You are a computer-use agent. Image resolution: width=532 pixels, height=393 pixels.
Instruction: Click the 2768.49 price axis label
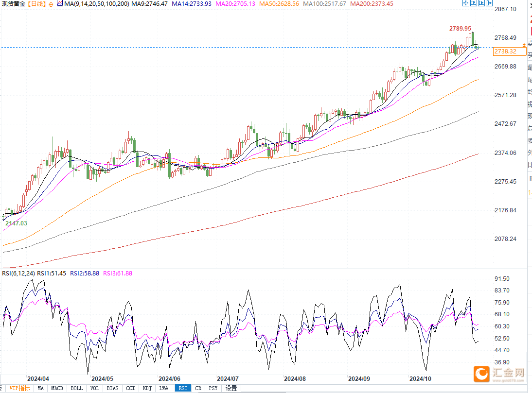[506, 38]
